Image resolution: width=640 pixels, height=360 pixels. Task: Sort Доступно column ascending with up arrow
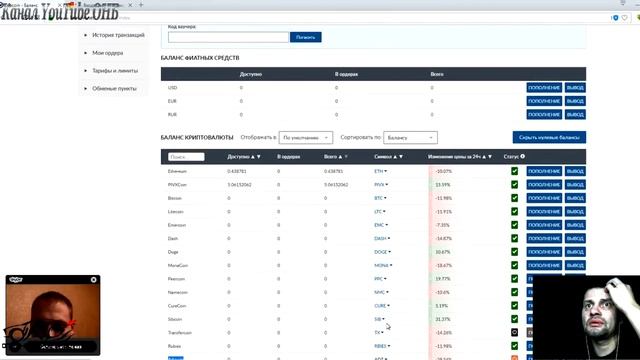point(253,157)
